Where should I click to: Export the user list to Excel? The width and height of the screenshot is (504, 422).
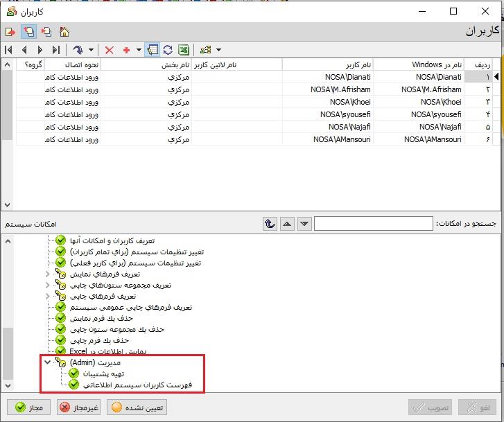pyautogui.click(x=184, y=50)
